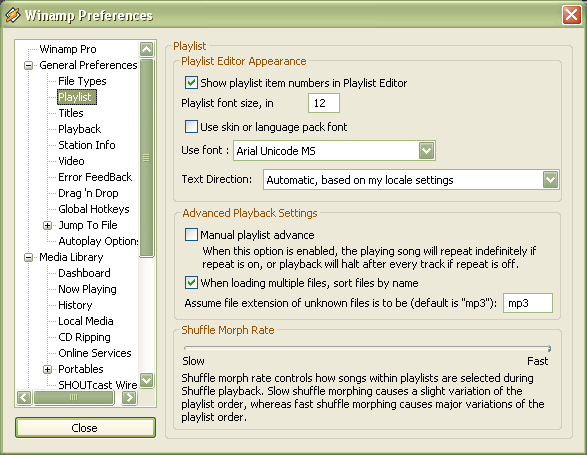Expand the Portables tree node
This screenshot has width=587, height=455.
tap(47, 370)
